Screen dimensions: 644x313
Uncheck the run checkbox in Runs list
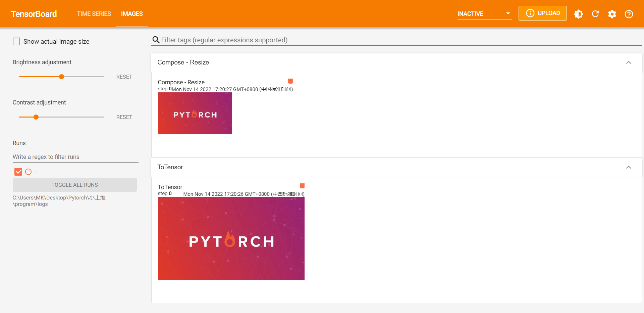point(18,172)
